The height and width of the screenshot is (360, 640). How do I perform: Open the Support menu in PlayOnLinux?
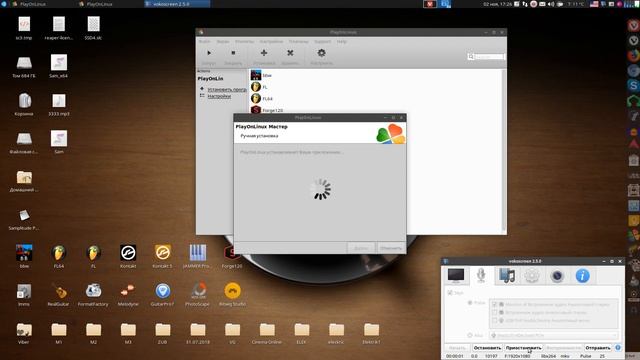point(322,42)
